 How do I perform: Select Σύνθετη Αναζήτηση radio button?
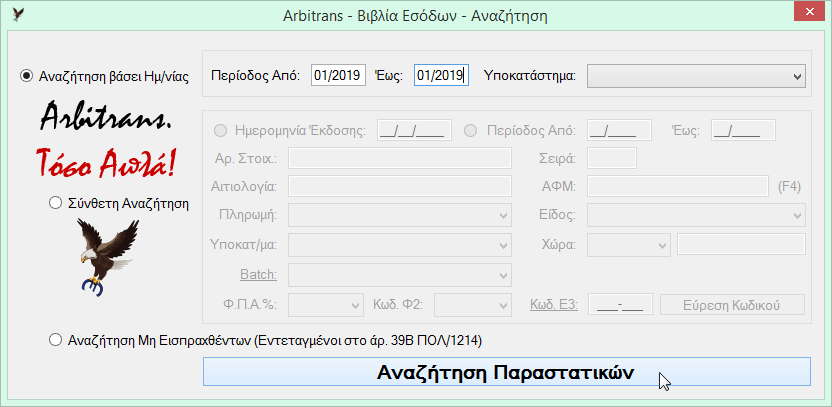pyautogui.click(x=55, y=203)
